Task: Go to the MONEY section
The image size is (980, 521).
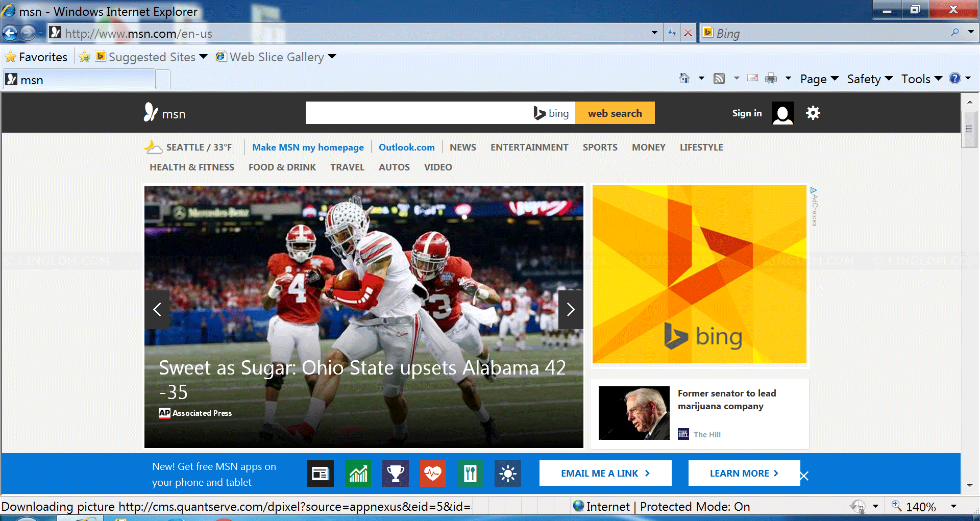Action: pos(649,147)
